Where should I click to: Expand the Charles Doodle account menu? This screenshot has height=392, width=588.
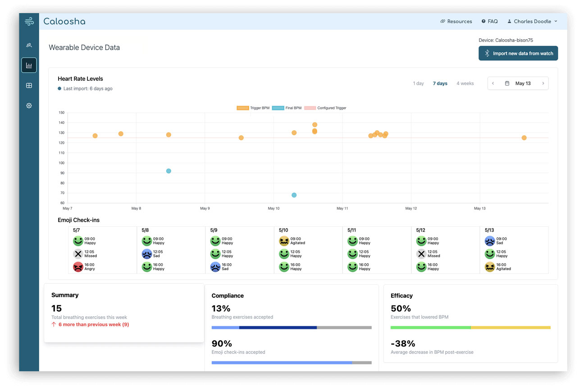532,21
